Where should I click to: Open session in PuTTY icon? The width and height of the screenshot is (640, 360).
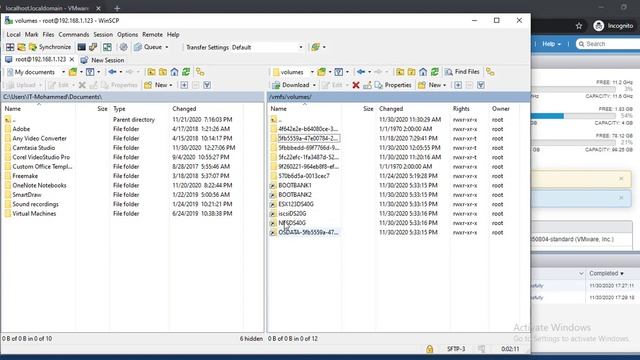pyautogui.click(x=93, y=47)
